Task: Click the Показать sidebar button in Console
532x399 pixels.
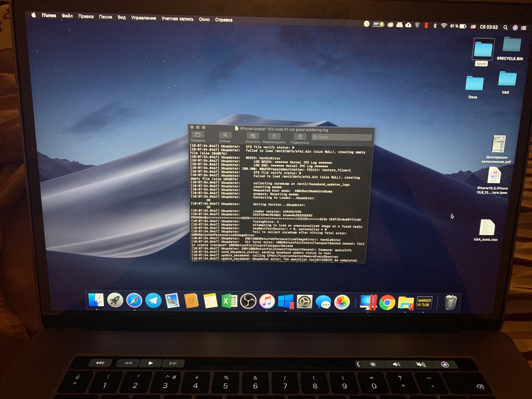Action: (198, 135)
